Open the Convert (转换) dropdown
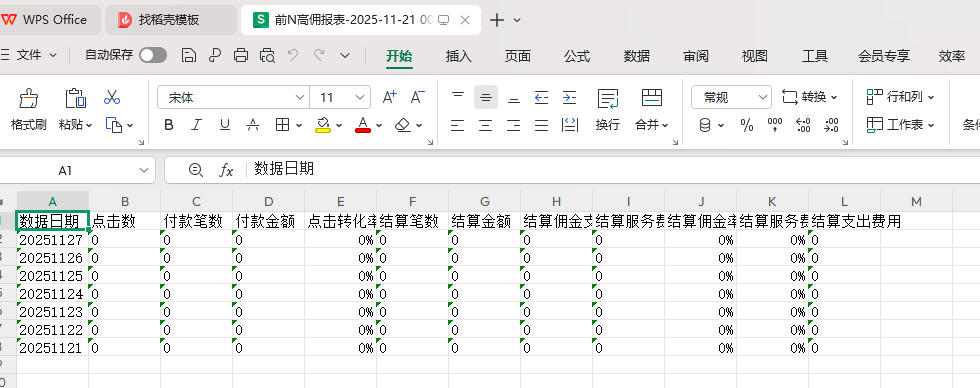 pyautogui.click(x=809, y=97)
